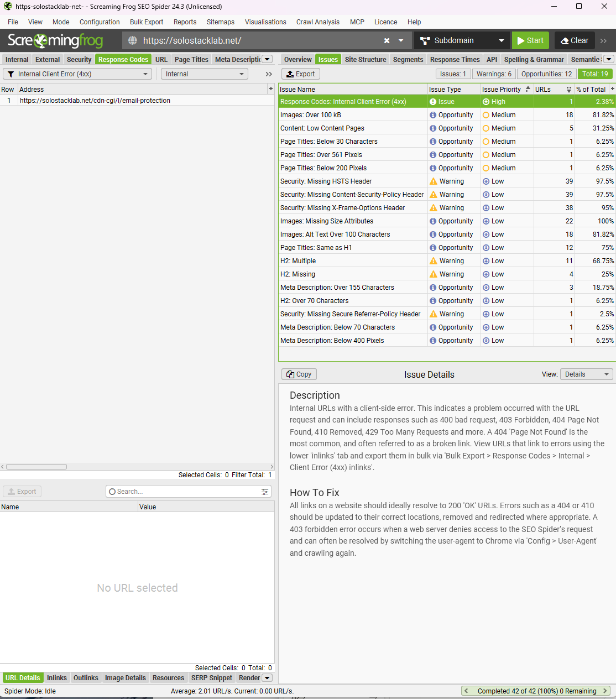Open the second Internal filter dropdown
Viewport: 616px width, 699px height.
[204, 74]
